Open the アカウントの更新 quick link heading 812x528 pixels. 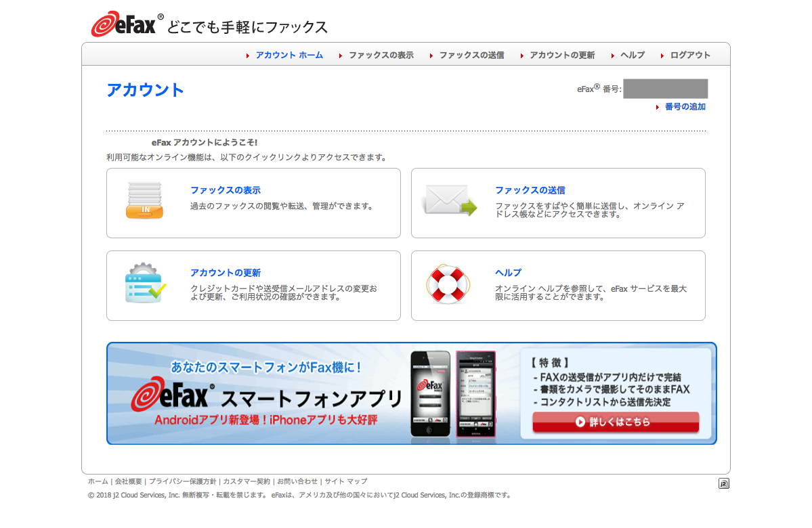coord(226,273)
